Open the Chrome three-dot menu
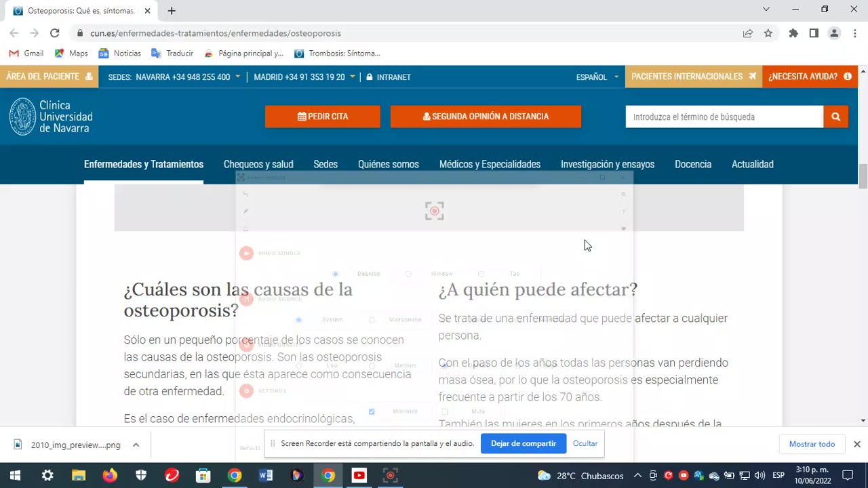This screenshot has width=868, height=488. pyautogui.click(x=854, y=33)
